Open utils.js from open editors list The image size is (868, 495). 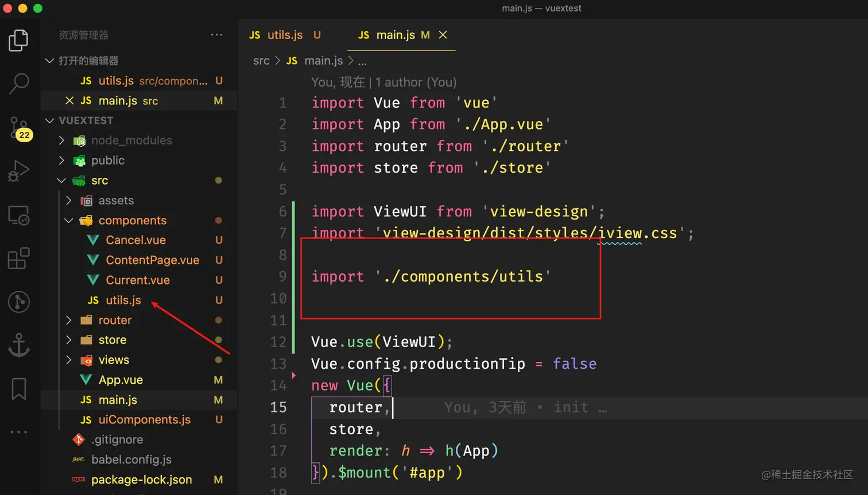139,81
